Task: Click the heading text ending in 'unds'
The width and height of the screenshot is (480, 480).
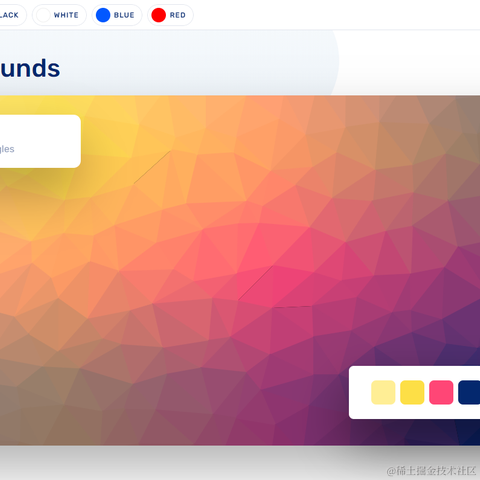Action: point(30,68)
